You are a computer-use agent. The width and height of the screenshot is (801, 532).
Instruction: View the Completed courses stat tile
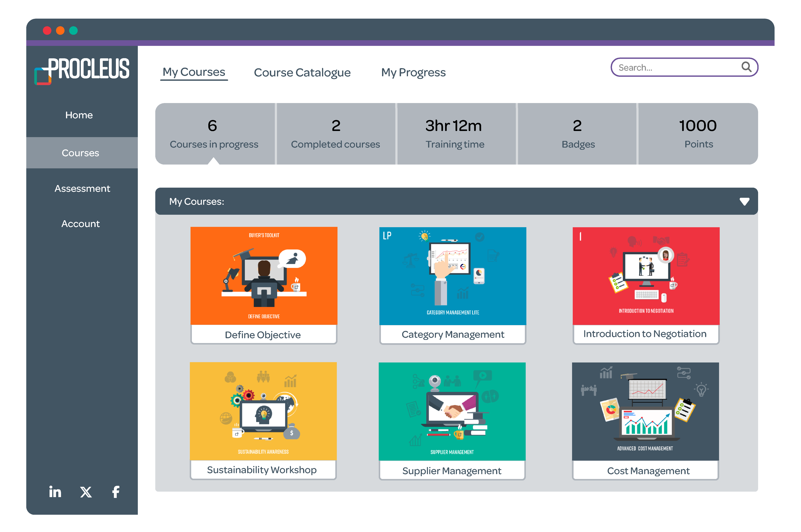coord(335,134)
